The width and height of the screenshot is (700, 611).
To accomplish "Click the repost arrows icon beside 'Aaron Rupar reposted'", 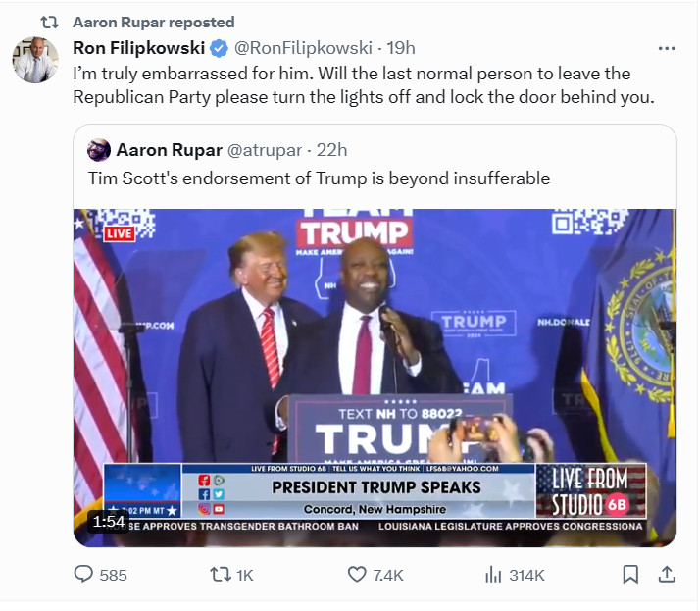I will (49, 22).
